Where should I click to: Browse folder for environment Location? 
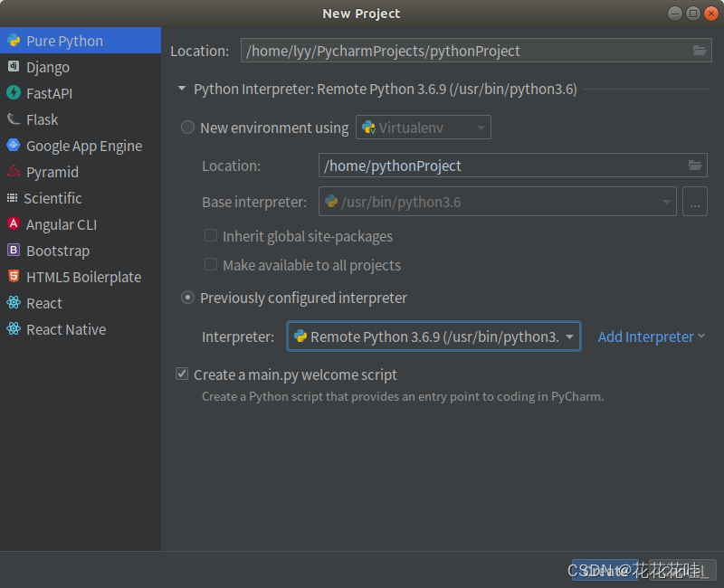tap(695, 166)
